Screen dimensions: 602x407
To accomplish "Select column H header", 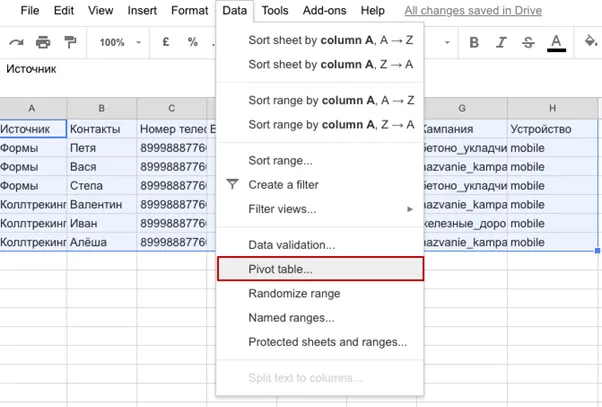I will [552, 108].
